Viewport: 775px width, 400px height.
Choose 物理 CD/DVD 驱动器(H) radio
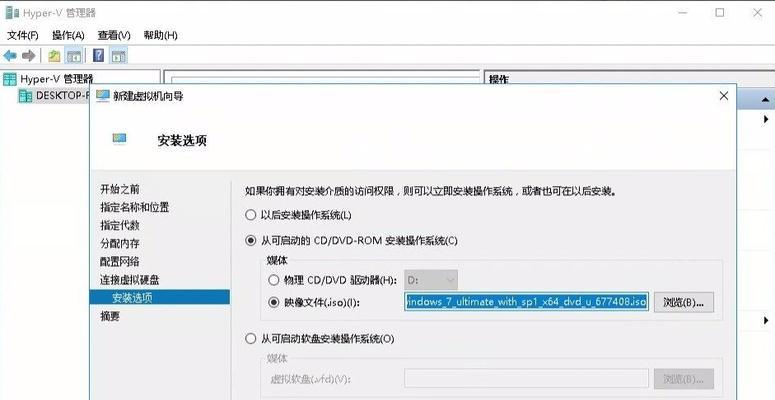click(x=273, y=280)
